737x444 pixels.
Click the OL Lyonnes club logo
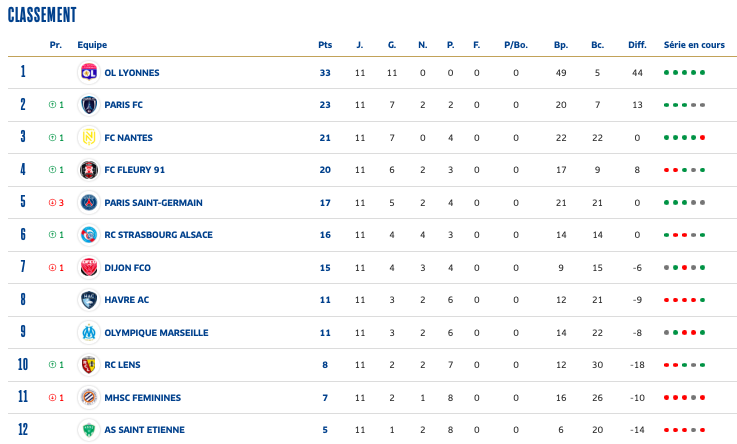tap(88, 72)
